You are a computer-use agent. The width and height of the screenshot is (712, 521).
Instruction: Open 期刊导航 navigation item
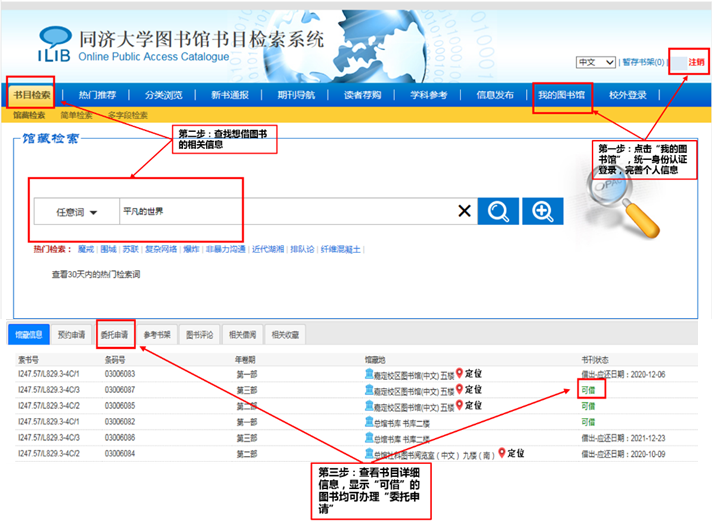pyautogui.click(x=296, y=95)
